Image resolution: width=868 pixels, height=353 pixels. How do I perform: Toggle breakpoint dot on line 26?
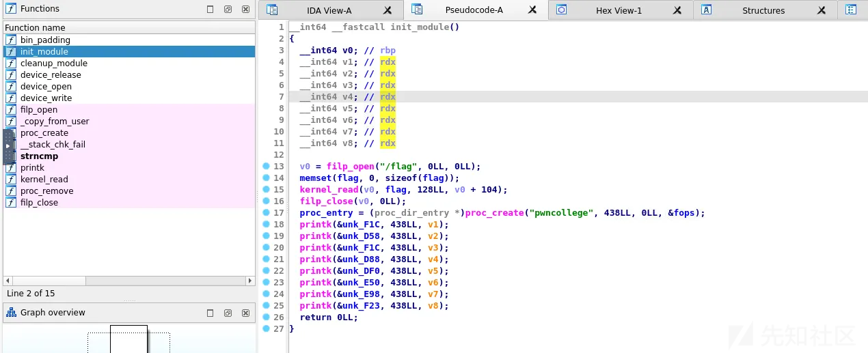[266, 317]
